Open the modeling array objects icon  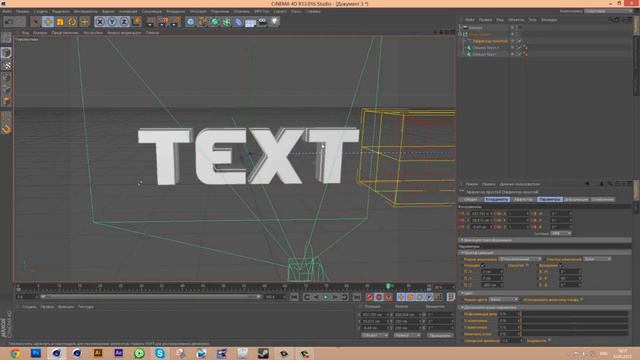pos(226,22)
